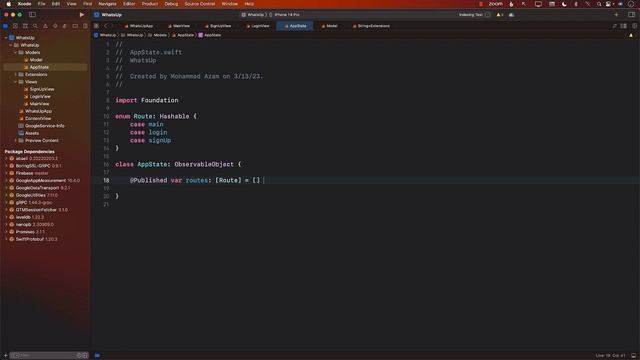Choose the iPhone 14 Pro run destination

(287, 15)
